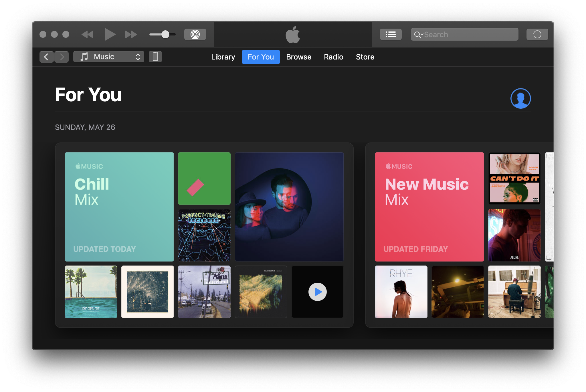The image size is (586, 392).
Task: Open the Library section
Action: point(223,57)
